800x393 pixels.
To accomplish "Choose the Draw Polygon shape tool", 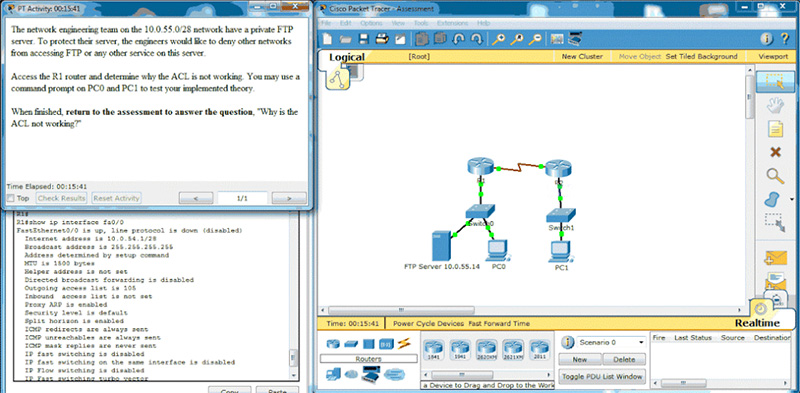I will click(773, 199).
